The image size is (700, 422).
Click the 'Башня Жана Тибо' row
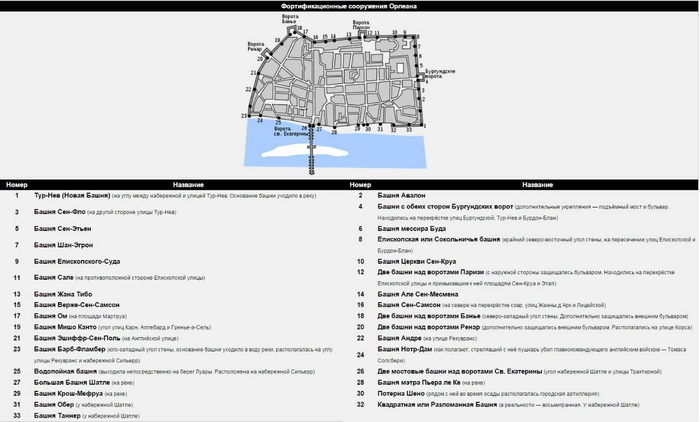click(63, 293)
